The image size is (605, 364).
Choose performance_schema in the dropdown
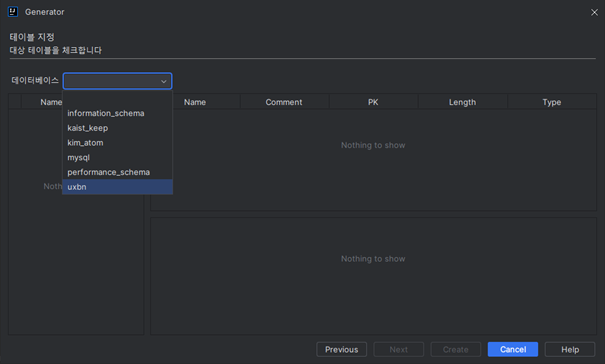tap(117, 172)
